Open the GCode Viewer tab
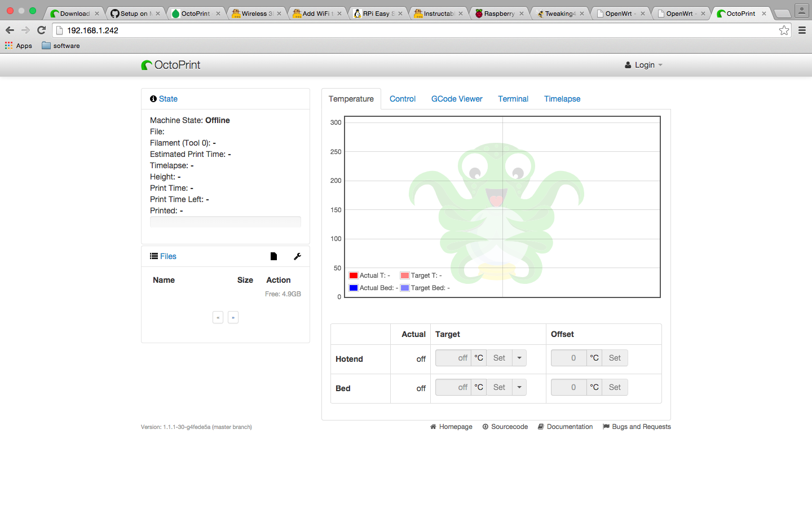812x508 pixels. (x=457, y=99)
